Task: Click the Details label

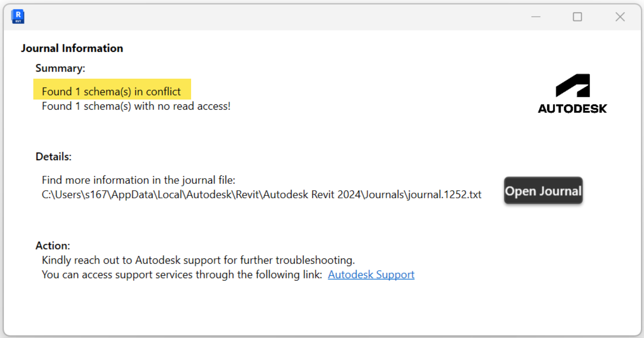Action: pos(53,157)
